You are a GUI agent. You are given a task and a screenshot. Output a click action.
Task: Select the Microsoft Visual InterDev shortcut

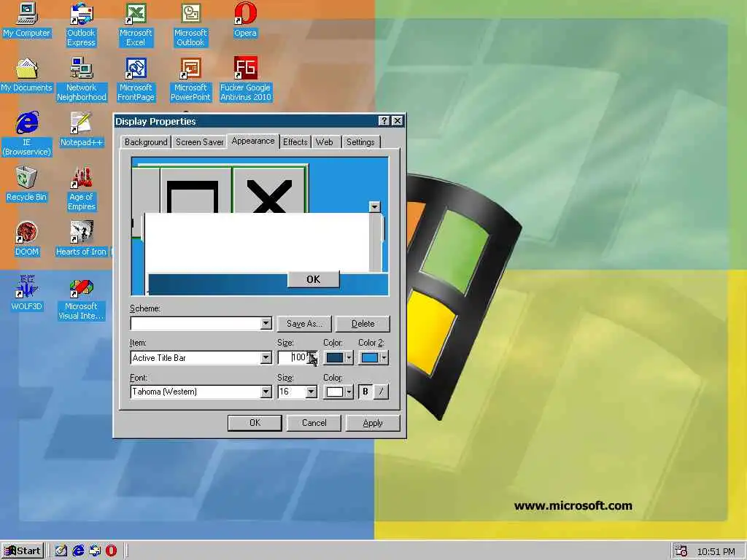82,297
